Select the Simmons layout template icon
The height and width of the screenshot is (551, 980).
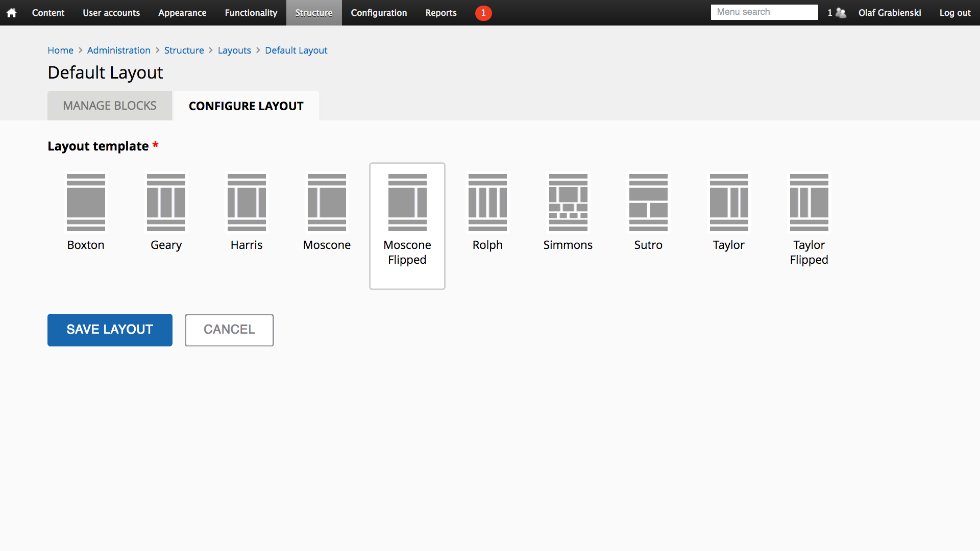pyautogui.click(x=568, y=203)
